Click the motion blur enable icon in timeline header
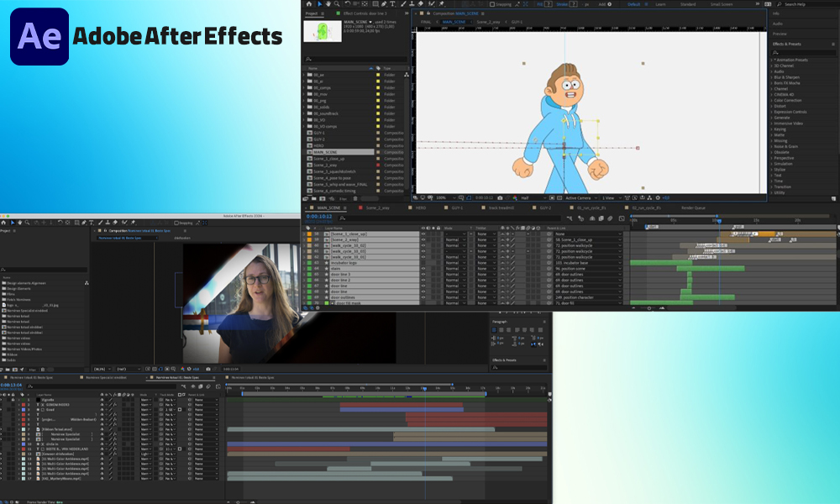840x504 pixels. (610, 218)
